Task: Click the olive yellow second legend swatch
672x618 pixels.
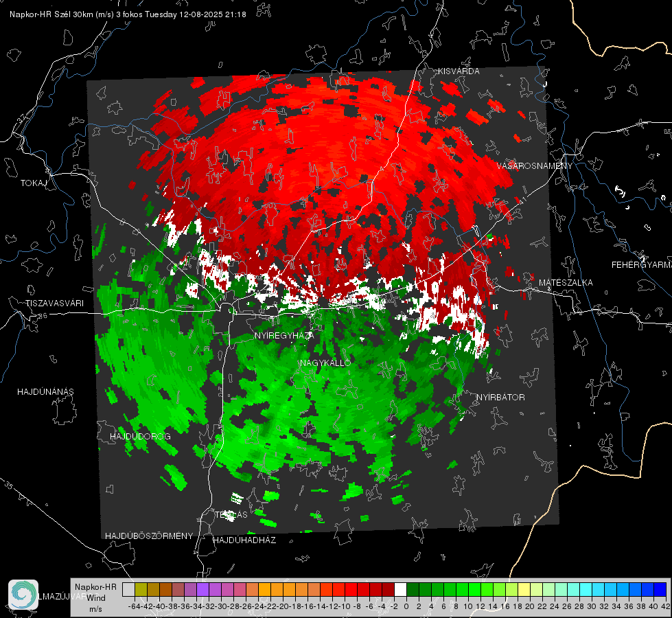Action: click(141, 589)
